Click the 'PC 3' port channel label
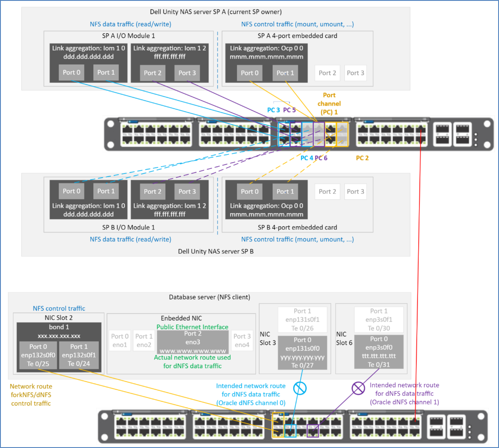 click(273, 110)
